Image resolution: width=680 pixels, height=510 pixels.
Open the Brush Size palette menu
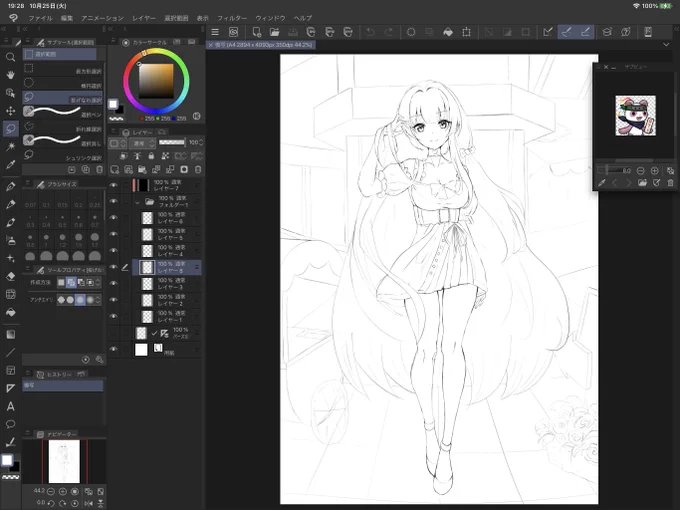(x=27, y=183)
